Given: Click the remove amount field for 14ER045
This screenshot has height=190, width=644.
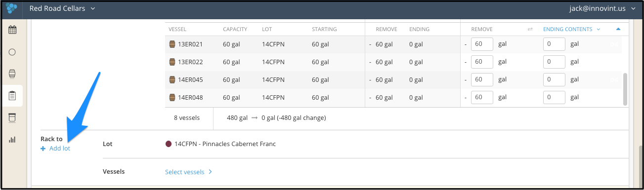Looking at the screenshot, I should (482, 80).
